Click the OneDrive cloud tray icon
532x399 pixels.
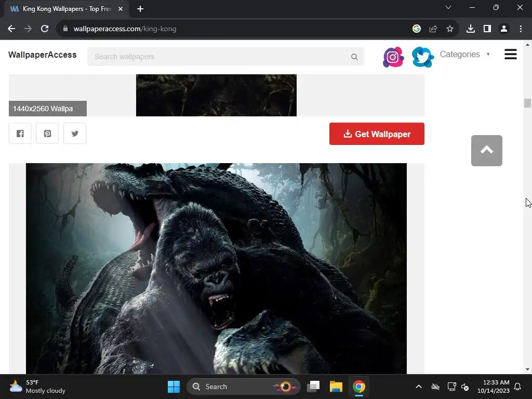pos(435,387)
